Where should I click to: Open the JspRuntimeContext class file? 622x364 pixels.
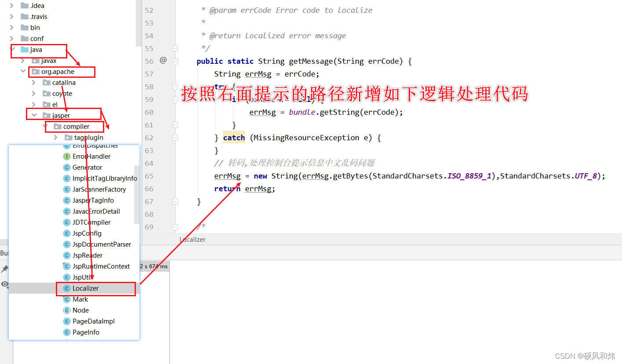pos(101,266)
